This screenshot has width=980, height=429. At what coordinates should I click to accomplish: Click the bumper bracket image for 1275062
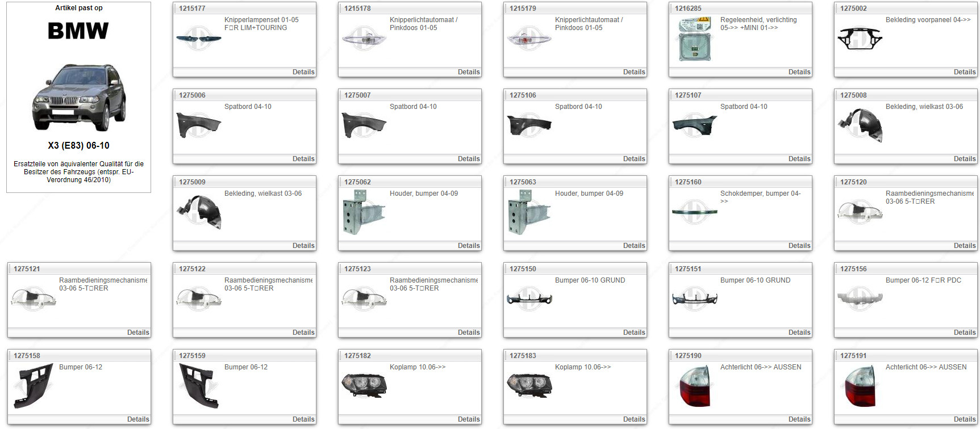pyautogui.click(x=364, y=212)
